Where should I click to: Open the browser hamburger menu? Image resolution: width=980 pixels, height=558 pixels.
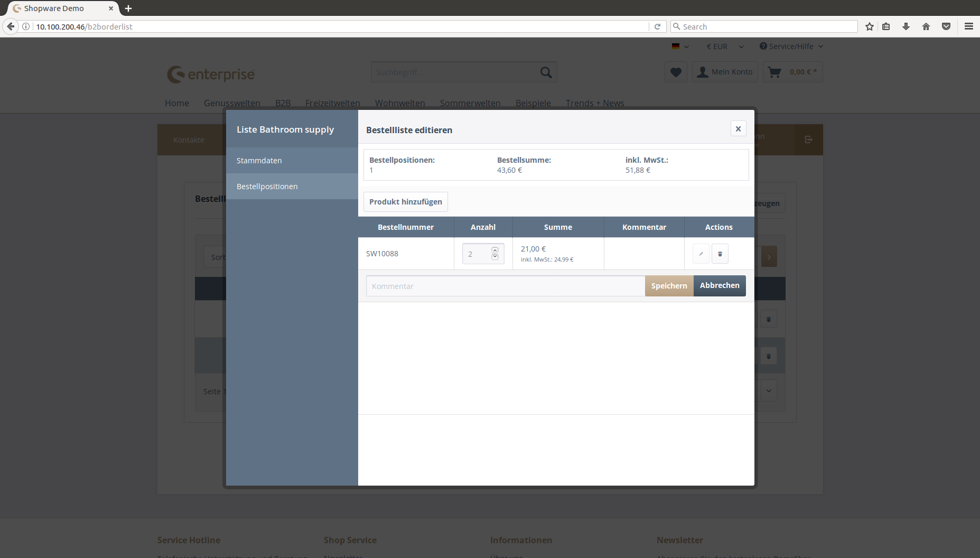point(968,26)
